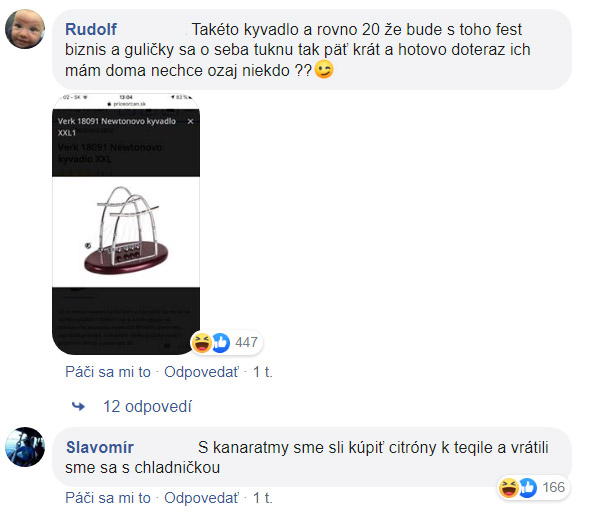597x519 pixels.
Task: Click Odpovedať under Rudolf's comment
Action: point(201,372)
